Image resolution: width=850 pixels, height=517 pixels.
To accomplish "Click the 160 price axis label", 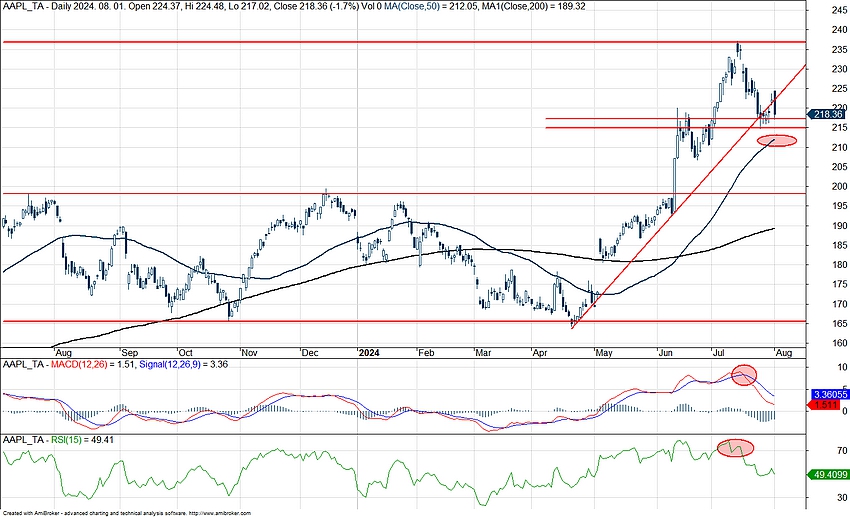I will click(x=838, y=343).
